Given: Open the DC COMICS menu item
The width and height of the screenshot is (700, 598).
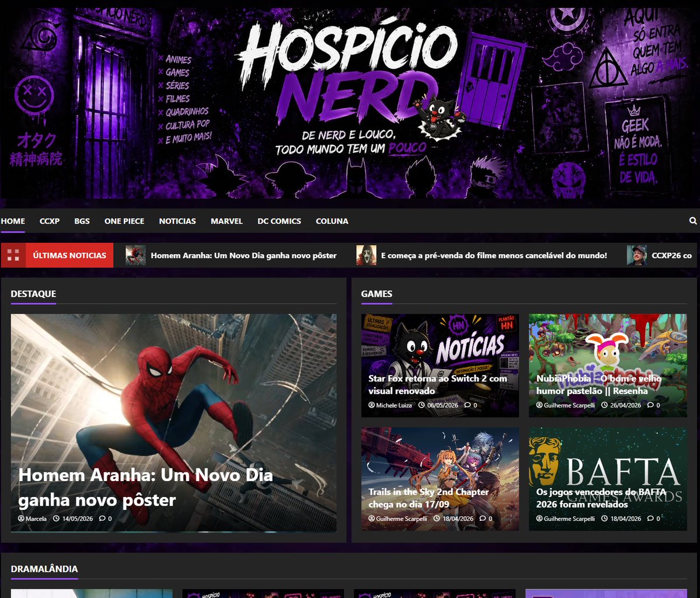Looking at the screenshot, I should [x=279, y=221].
